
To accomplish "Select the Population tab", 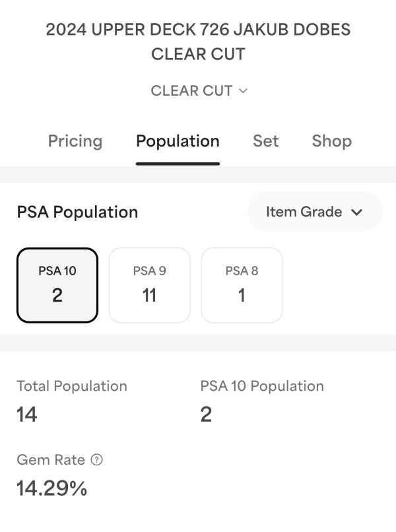I will click(x=178, y=141).
